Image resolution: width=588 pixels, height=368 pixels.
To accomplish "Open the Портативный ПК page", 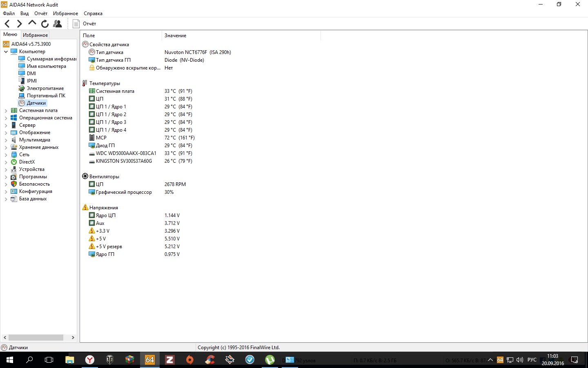I will coord(46,96).
